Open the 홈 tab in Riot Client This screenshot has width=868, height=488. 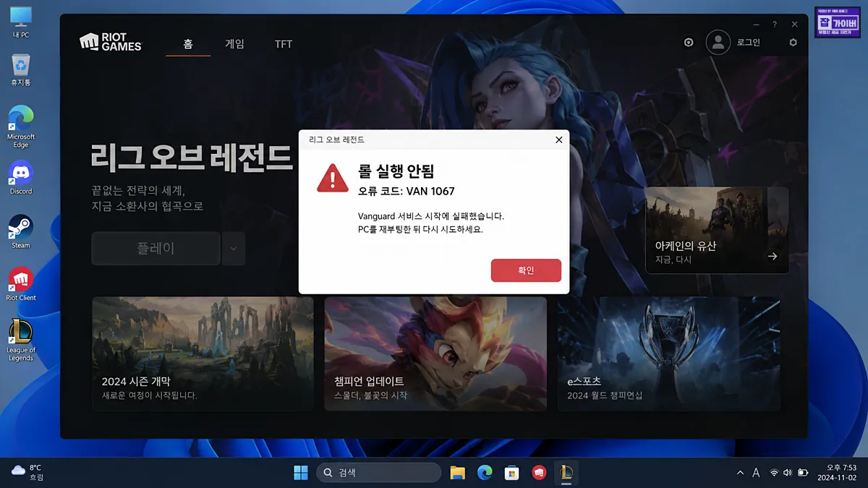(188, 43)
